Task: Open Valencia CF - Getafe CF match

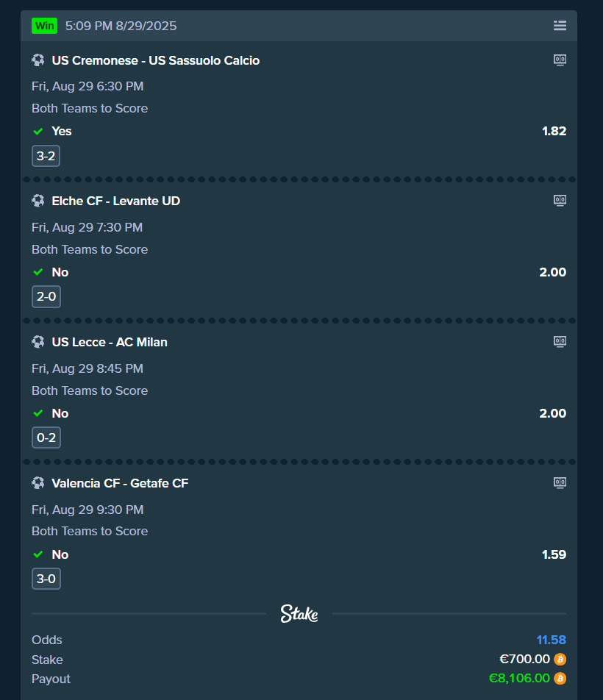Action: click(x=120, y=483)
